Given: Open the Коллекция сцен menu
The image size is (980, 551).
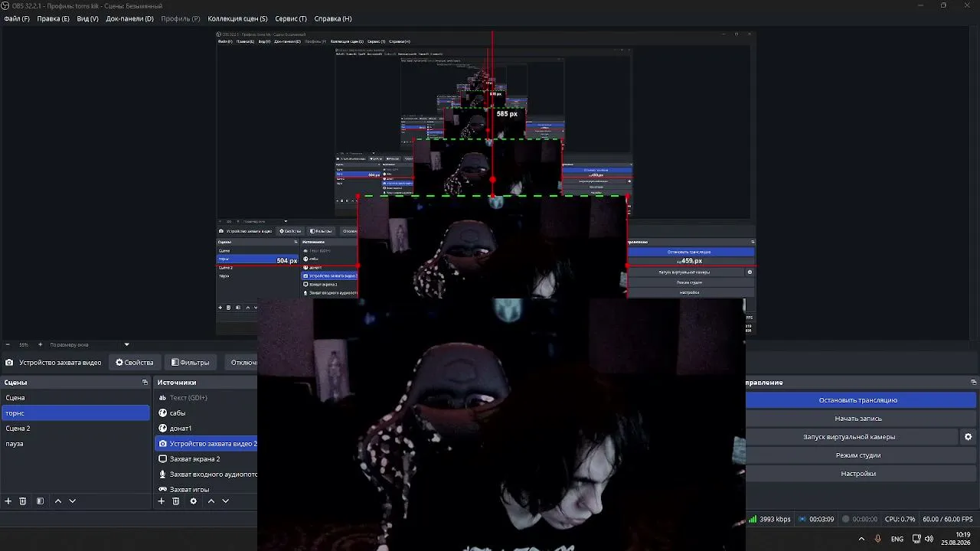Looking at the screenshot, I should [x=237, y=18].
